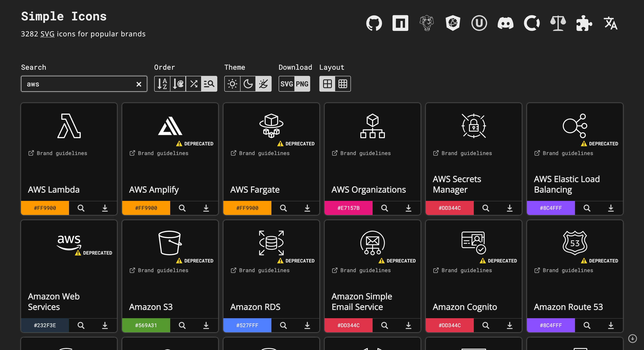The width and height of the screenshot is (644, 350).
Task: Open search relevance sort option
Action: pyautogui.click(x=209, y=84)
